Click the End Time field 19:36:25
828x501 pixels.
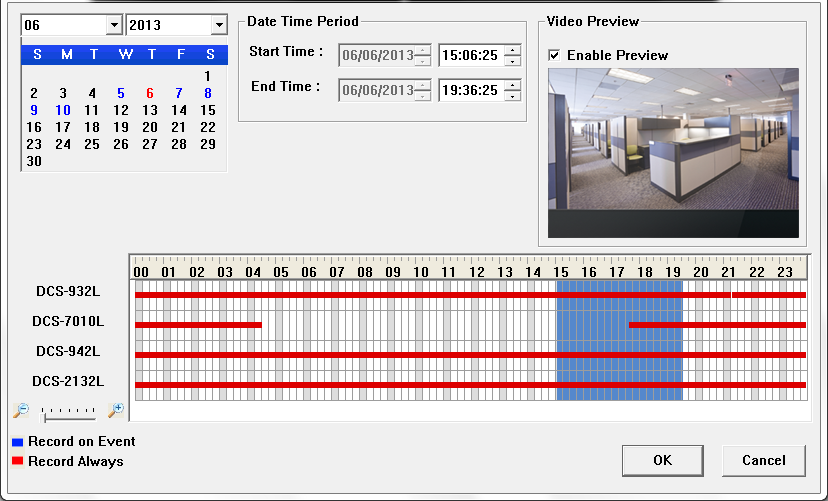[471, 91]
